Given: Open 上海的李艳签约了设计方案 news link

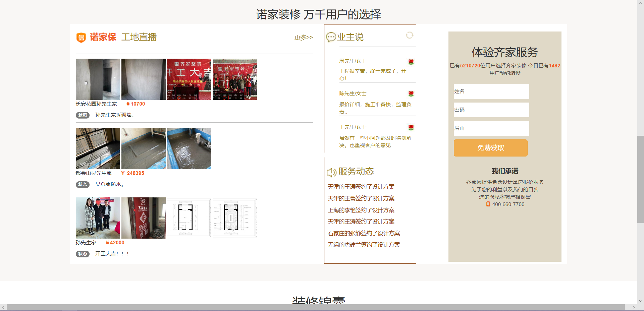Looking at the screenshot, I should click(x=361, y=210).
